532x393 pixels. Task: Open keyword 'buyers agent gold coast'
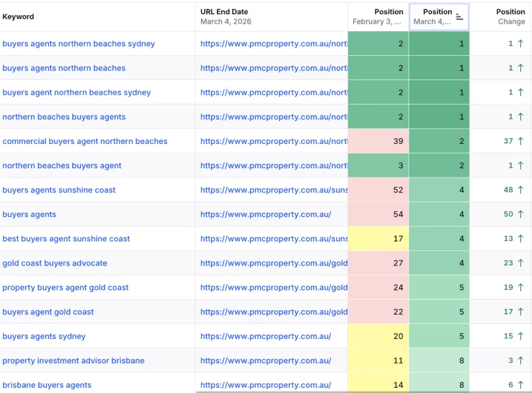pyautogui.click(x=48, y=312)
